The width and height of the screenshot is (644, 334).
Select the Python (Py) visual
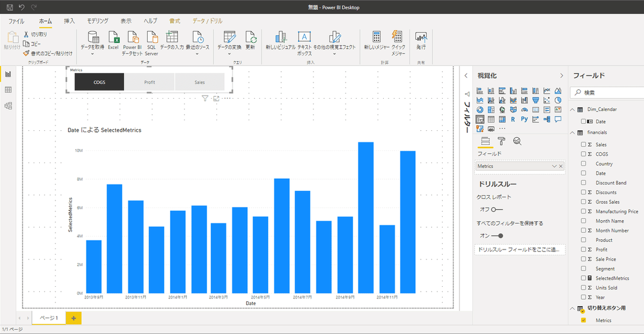click(524, 119)
